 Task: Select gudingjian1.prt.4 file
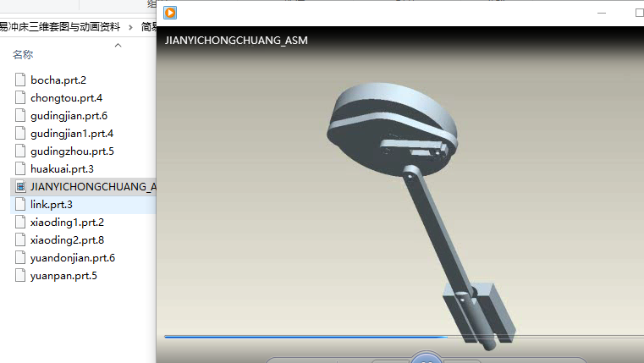tap(71, 134)
